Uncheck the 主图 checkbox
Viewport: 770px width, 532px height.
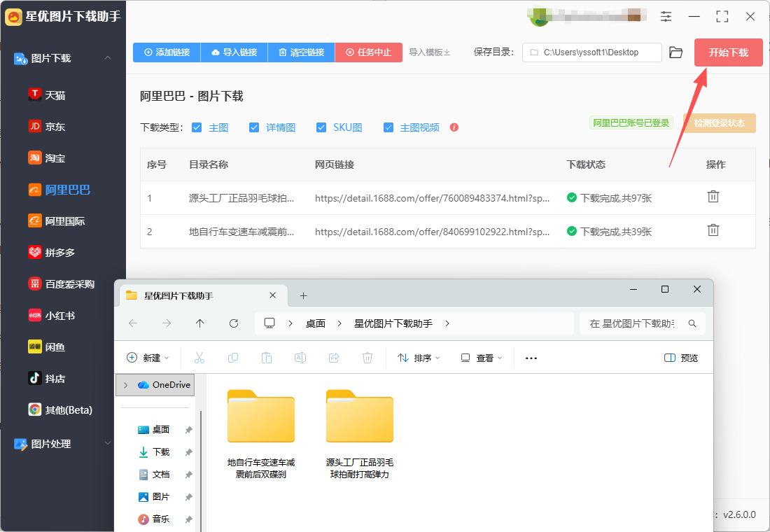tap(197, 127)
